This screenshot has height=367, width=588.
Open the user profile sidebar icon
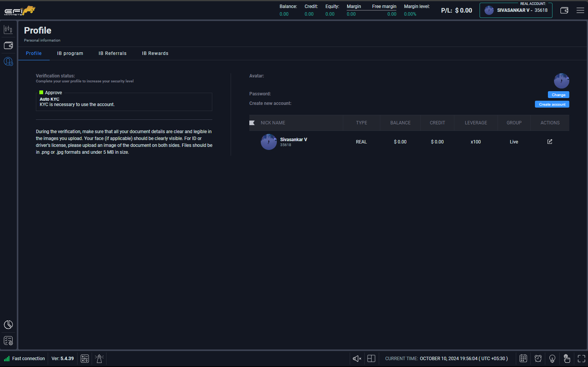[x=8, y=61]
